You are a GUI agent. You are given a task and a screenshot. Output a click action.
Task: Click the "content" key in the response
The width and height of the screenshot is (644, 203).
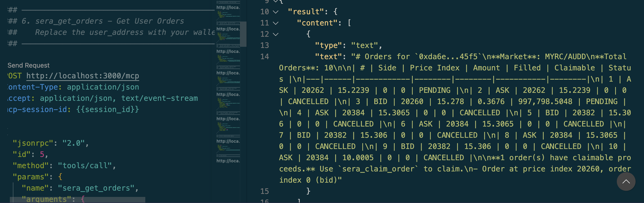coord(317,23)
